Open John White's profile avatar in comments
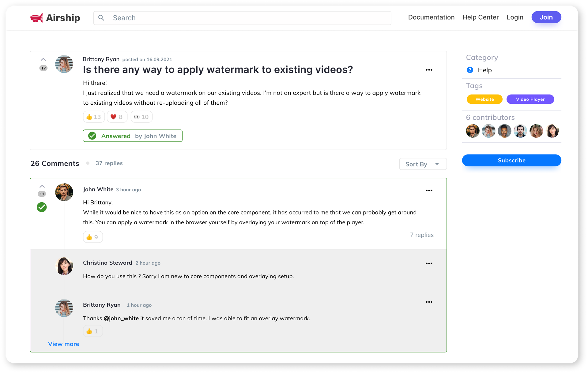588x373 pixels. point(64,192)
